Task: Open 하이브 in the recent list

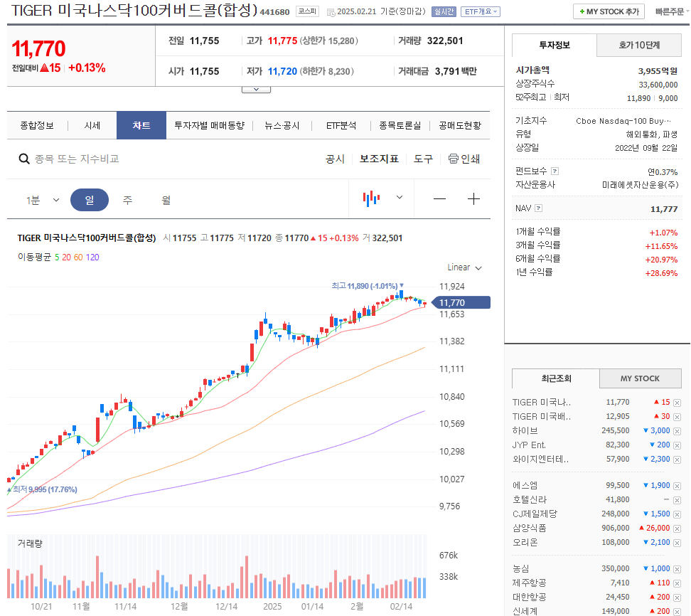Action: point(525,431)
